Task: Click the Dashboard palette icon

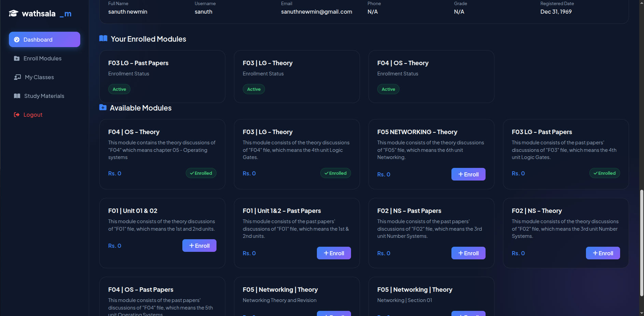Action: pyautogui.click(x=17, y=40)
